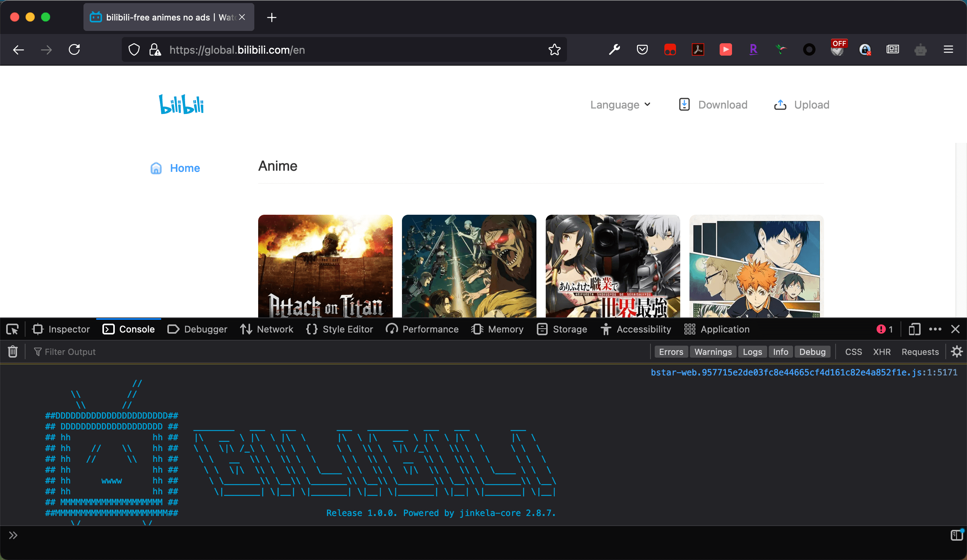Expand the Language dropdown

coord(620,105)
